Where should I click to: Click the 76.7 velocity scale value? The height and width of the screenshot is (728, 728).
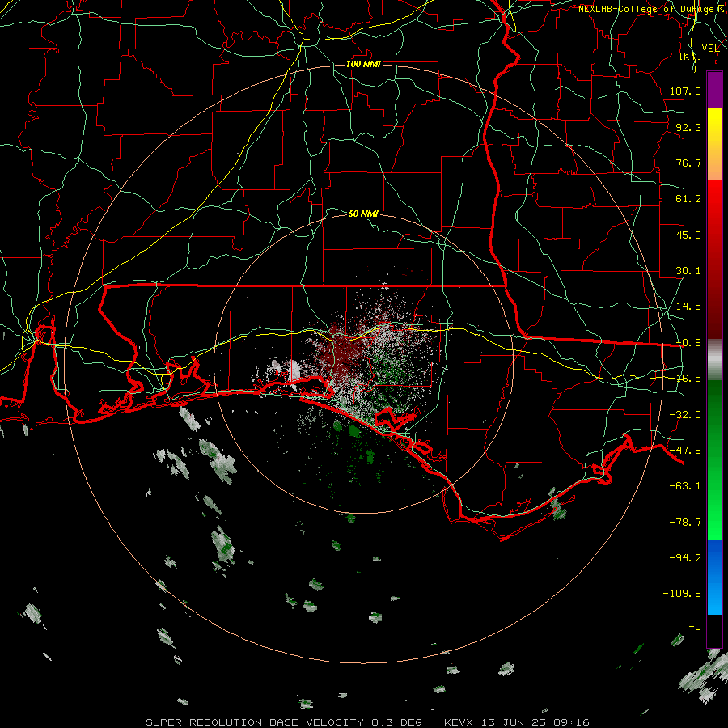click(x=688, y=163)
